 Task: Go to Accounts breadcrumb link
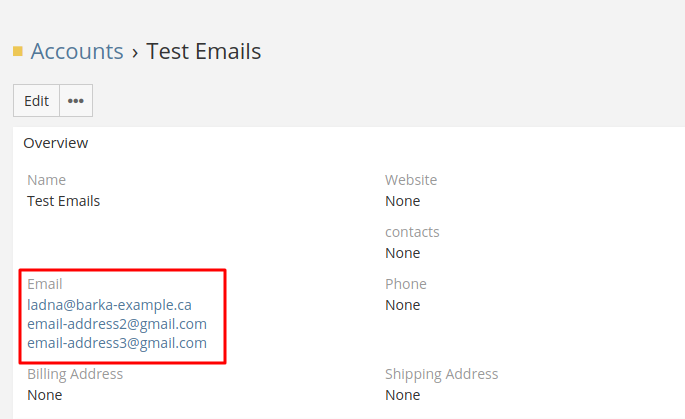tap(77, 51)
